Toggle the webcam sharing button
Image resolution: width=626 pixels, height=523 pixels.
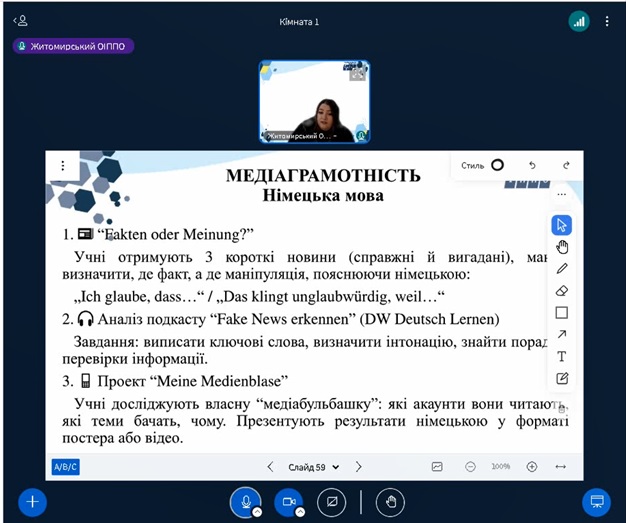click(289, 500)
